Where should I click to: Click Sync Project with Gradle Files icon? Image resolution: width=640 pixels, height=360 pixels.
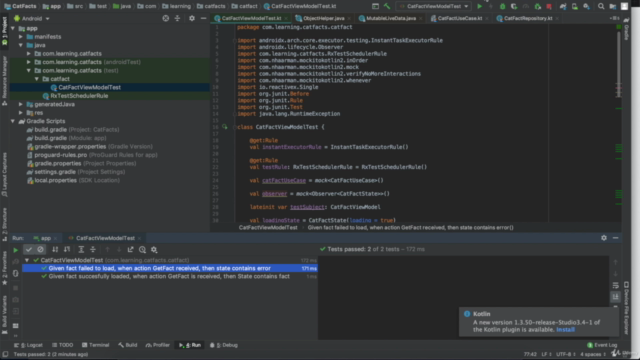(563, 6)
